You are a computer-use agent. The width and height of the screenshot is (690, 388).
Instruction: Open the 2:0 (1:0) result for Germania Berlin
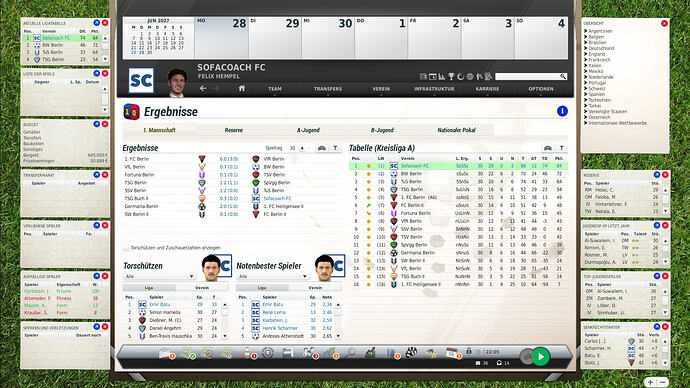click(x=229, y=206)
